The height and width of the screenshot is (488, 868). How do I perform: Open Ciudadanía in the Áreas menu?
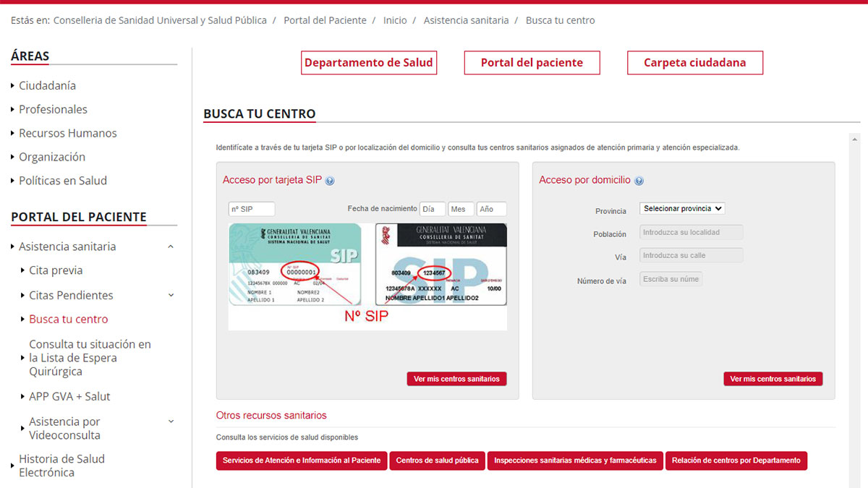point(47,85)
